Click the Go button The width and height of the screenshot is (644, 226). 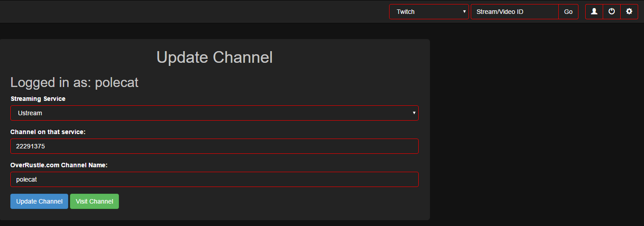(569, 12)
